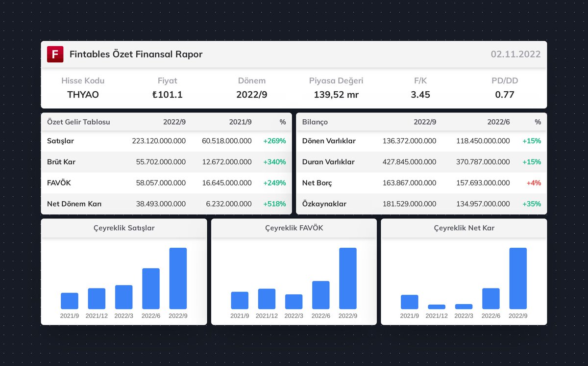Open the Dönem 2022/9 selector

point(251,94)
